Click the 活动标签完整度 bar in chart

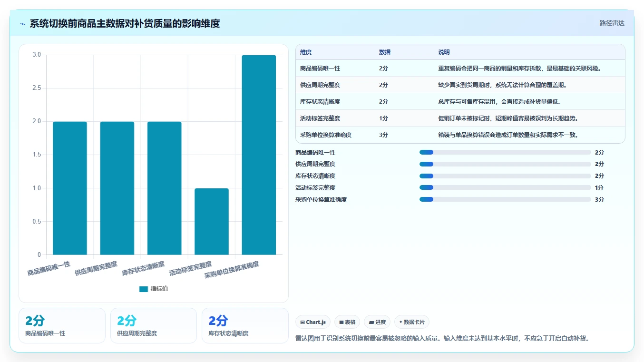tap(212, 221)
